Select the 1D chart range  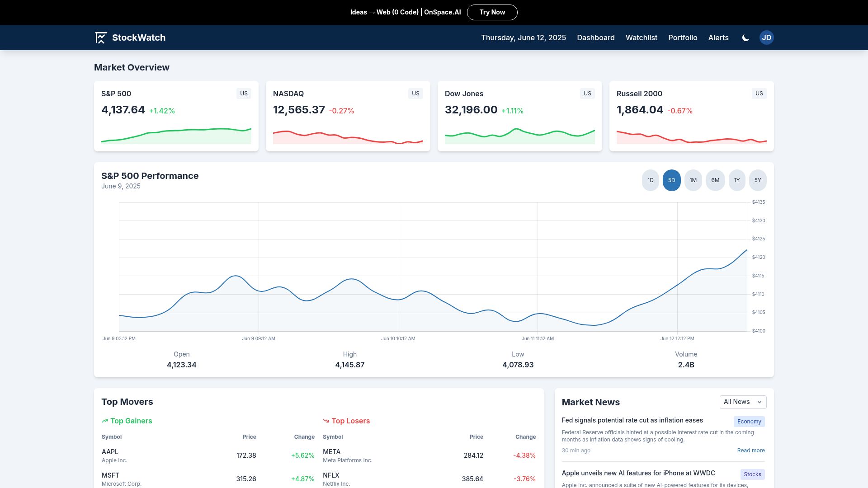coord(650,180)
